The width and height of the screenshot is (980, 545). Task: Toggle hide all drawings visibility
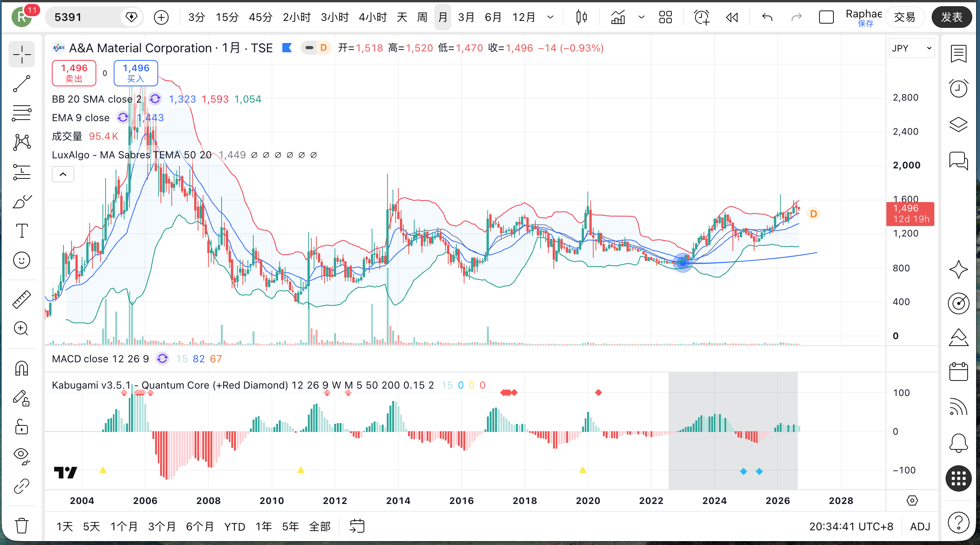pyautogui.click(x=22, y=457)
